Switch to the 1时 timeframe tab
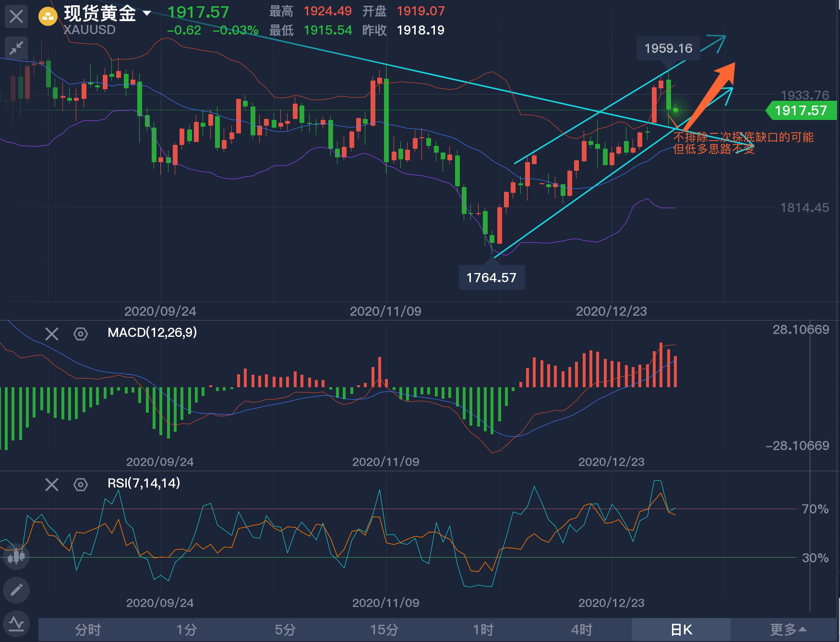The image size is (840, 642). (x=483, y=630)
